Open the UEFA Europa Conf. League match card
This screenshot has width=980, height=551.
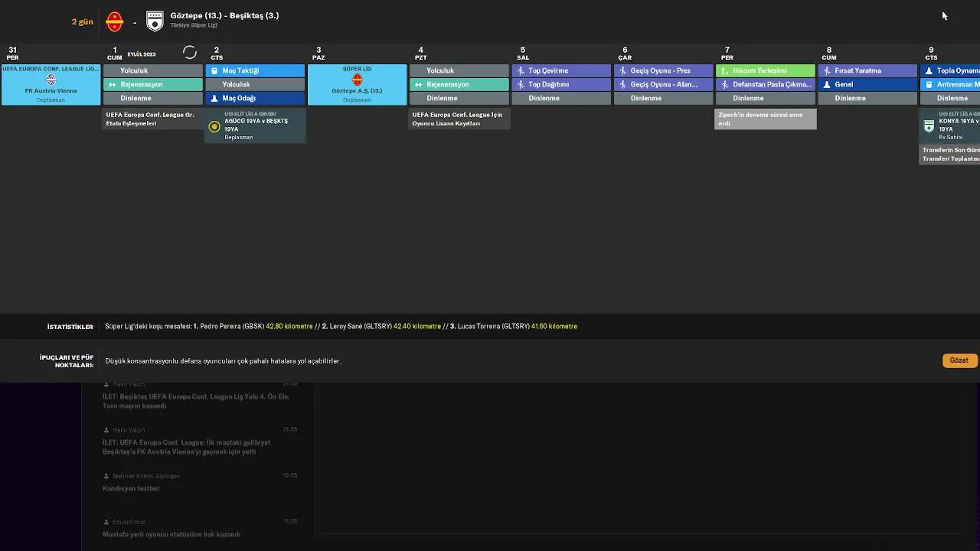pyautogui.click(x=51, y=84)
